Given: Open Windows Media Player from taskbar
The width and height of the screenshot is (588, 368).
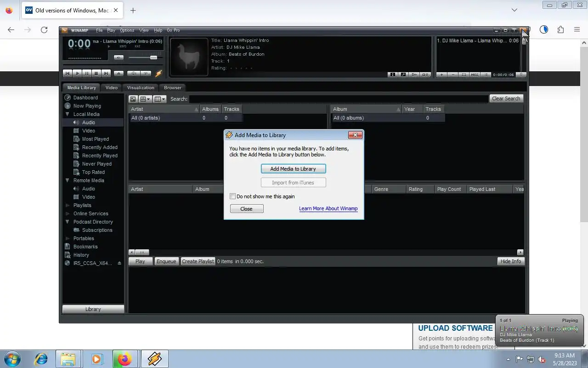Looking at the screenshot, I should (x=96, y=359).
